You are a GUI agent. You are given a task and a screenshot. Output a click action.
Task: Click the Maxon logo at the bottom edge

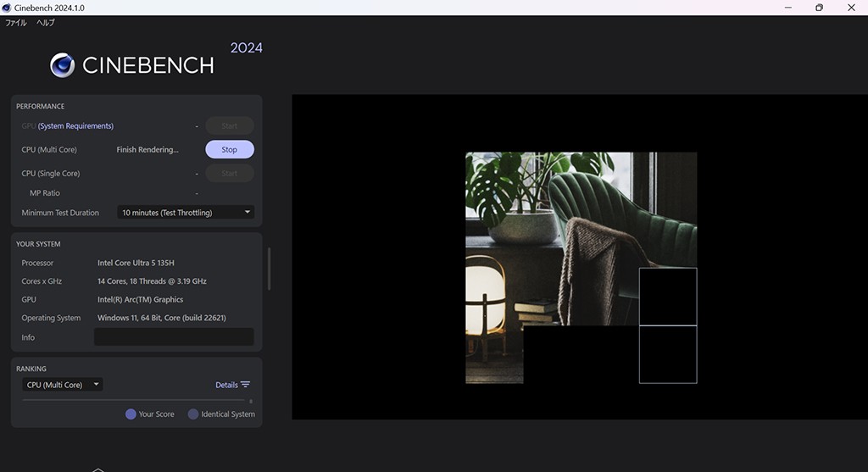(x=97, y=469)
